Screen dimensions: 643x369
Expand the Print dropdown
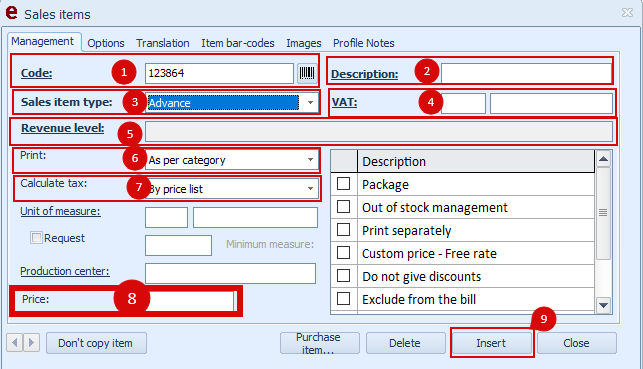(310, 159)
